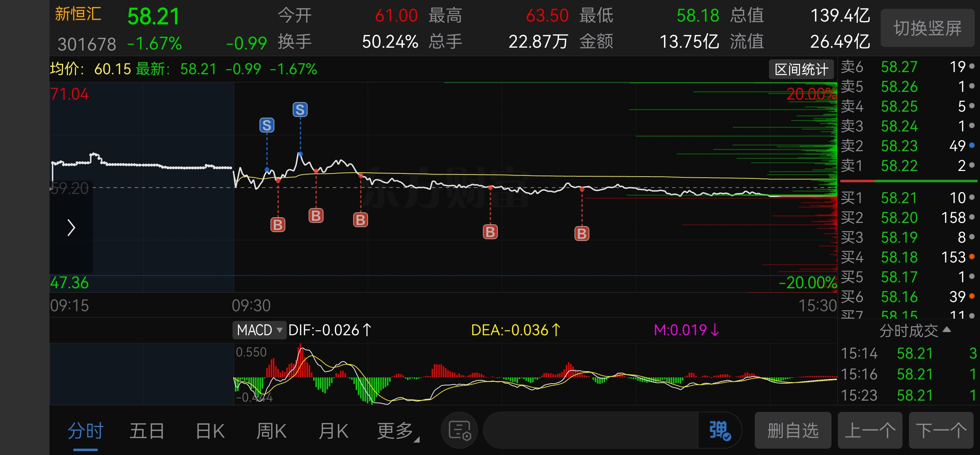Tap the stock name 新恒汇

(x=78, y=14)
